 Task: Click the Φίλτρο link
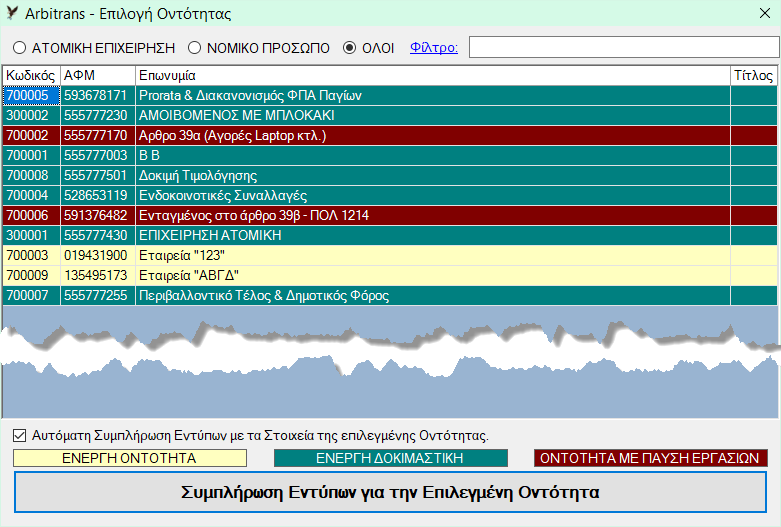(434, 48)
